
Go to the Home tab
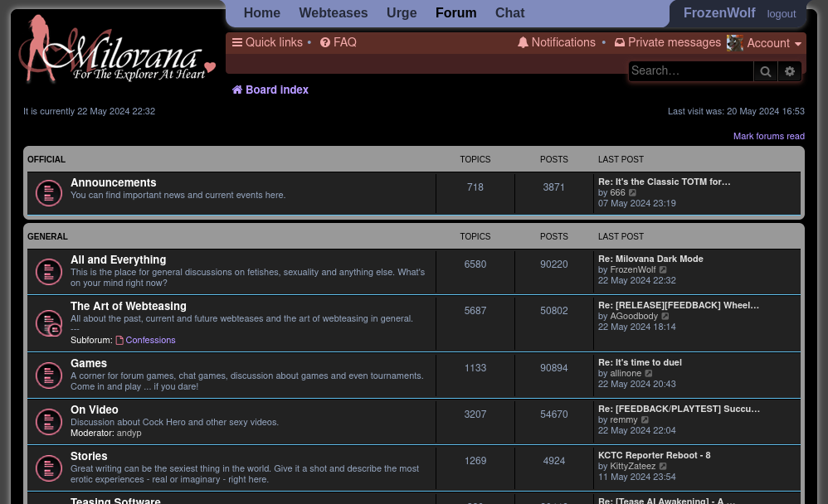coord(262,12)
